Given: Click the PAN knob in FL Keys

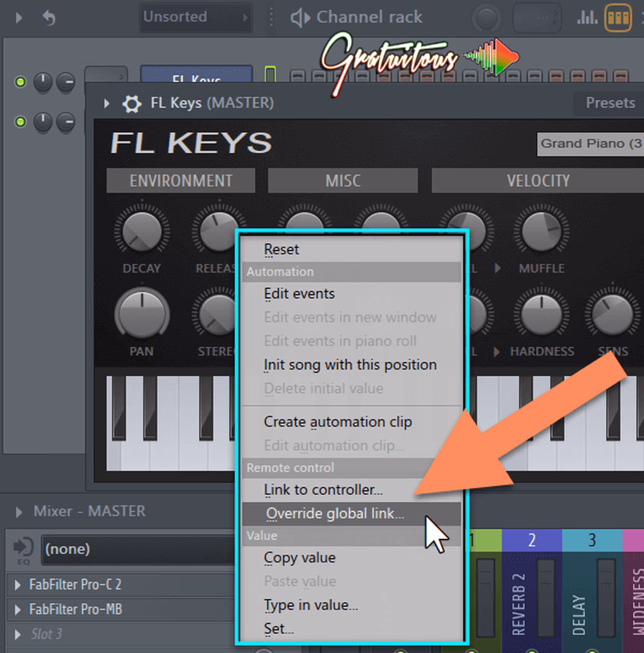Looking at the screenshot, I should point(142,314).
